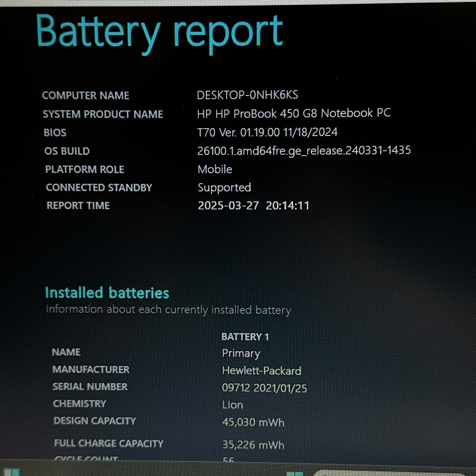The image size is (476, 476).
Task: Click the serial number 09712 value
Action: tap(264, 388)
